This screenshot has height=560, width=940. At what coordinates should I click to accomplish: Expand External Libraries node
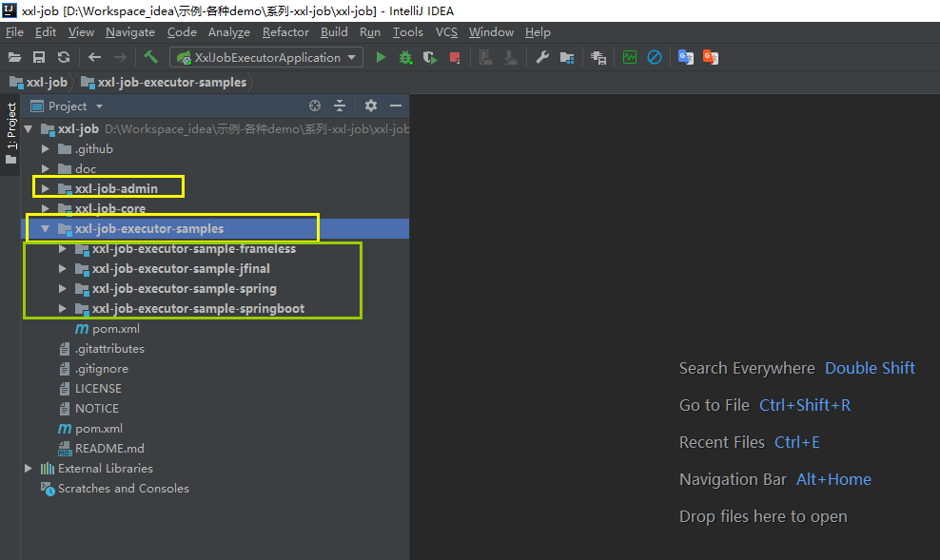(29, 469)
